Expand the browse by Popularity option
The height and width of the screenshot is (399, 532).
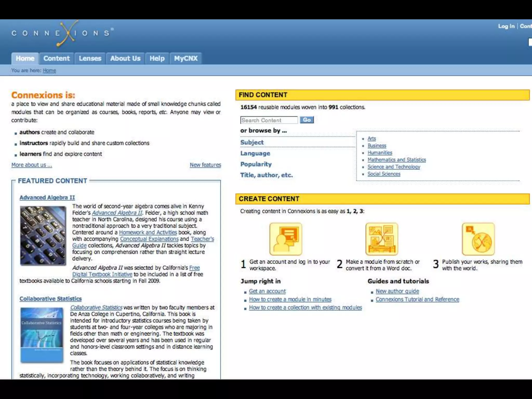click(x=256, y=164)
